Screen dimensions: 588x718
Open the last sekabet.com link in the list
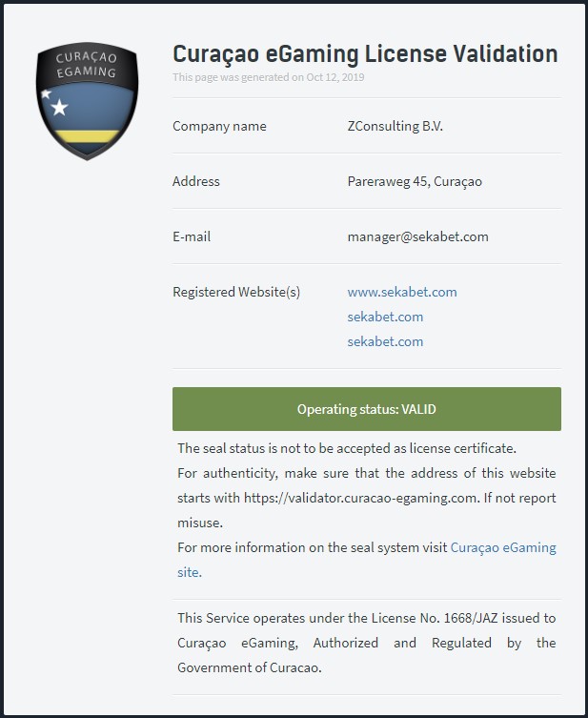(385, 341)
